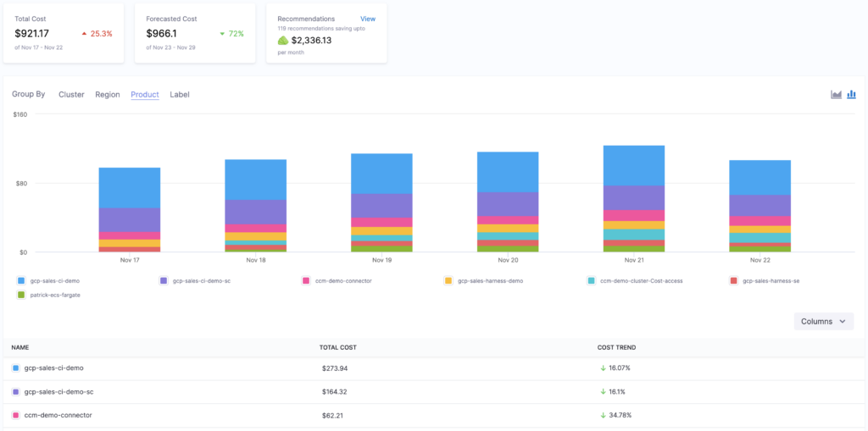Click the Nov 17 stacked bar

coord(130,210)
